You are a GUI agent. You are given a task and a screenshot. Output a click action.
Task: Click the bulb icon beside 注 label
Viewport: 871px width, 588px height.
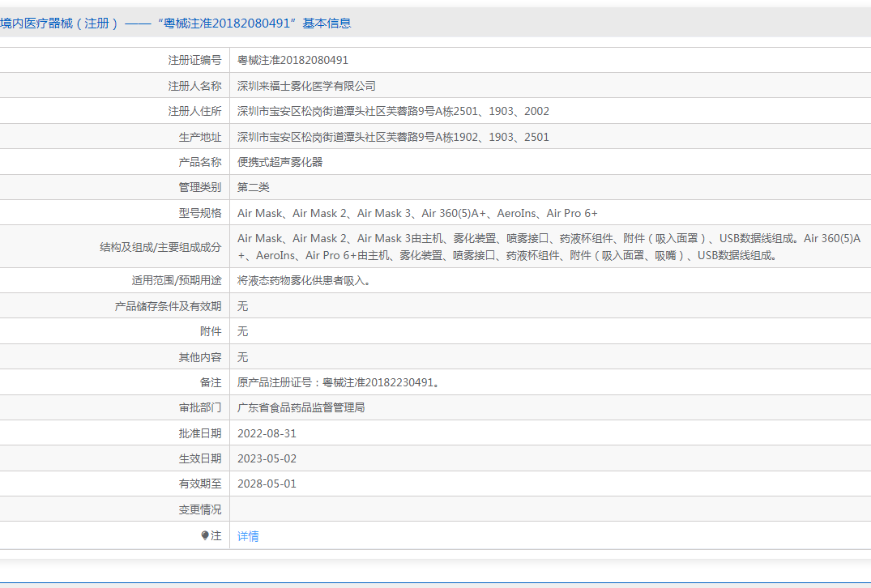point(205,535)
